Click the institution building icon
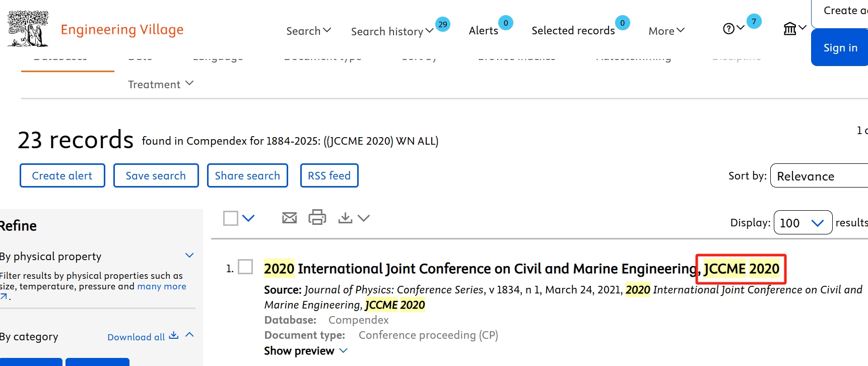 pyautogui.click(x=790, y=29)
